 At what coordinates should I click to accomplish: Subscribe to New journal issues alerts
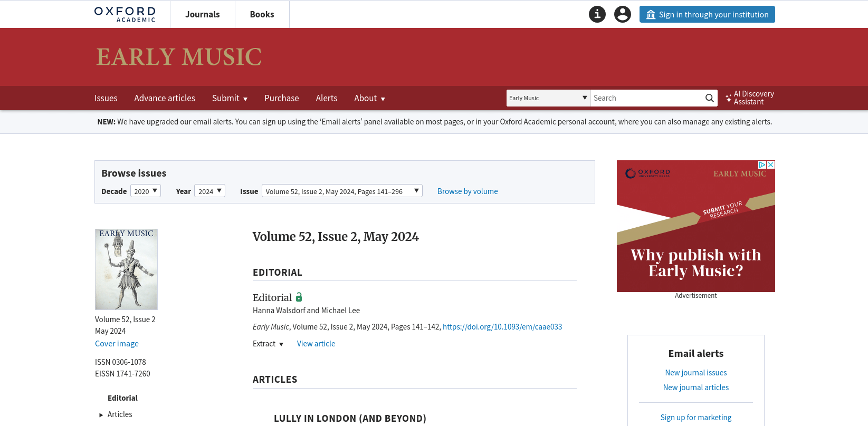click(696, 373)
